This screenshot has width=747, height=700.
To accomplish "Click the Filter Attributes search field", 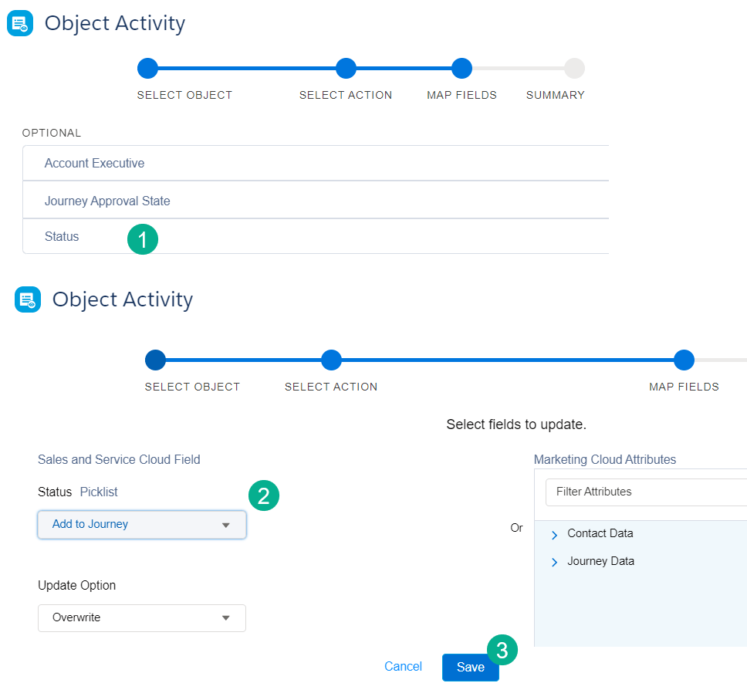I will (644, 492).
